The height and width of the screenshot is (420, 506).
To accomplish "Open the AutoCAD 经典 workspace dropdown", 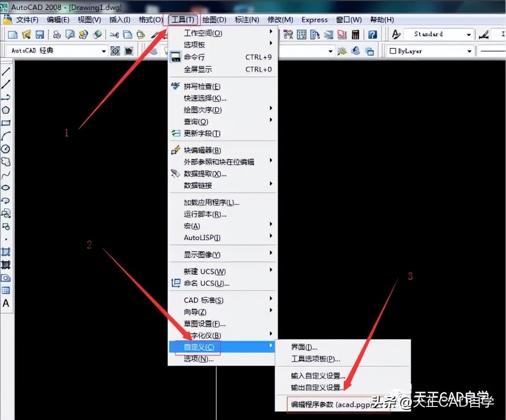I will [x=104, y=50].
